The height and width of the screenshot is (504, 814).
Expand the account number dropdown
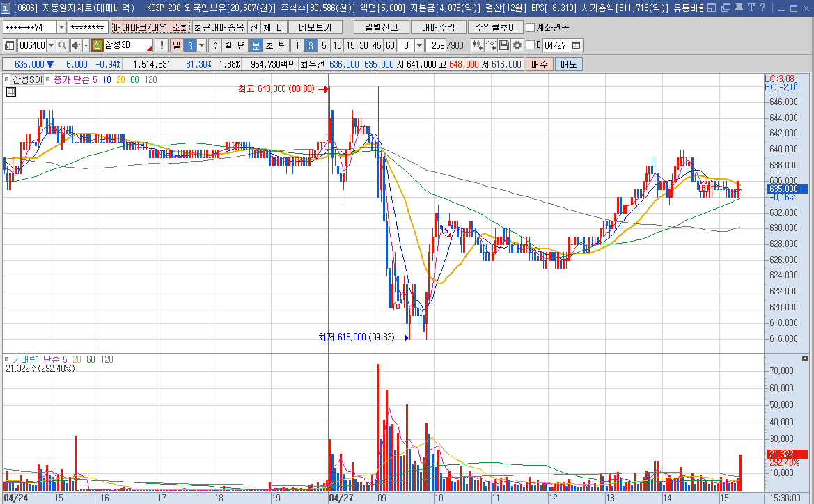(x=61, y=27)
